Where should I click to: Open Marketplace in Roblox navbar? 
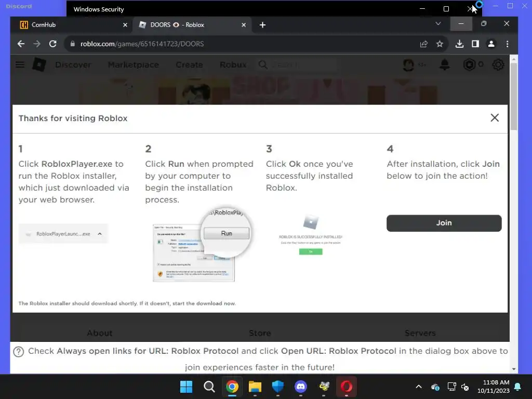click(x=134, y=64)
